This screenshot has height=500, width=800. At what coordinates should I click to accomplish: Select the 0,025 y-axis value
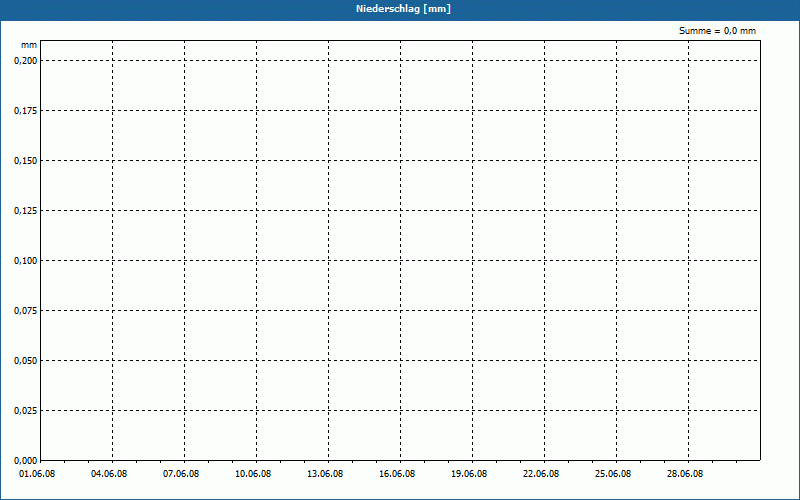26,411
